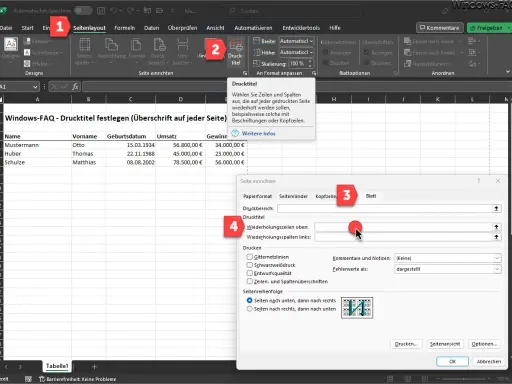This screenshot has height=384, width=512.
Task: Click the Seitenansicht button
Action: [x=445, y=344]
